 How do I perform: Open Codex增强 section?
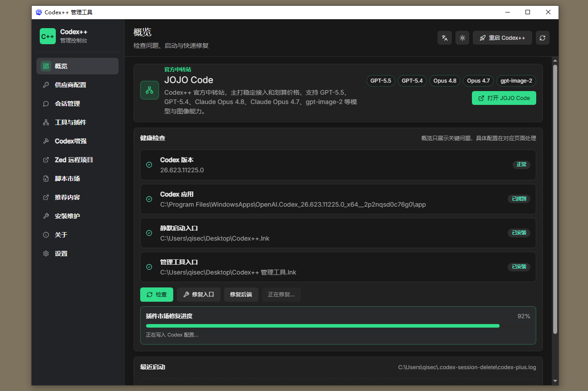tap(77, 141)
